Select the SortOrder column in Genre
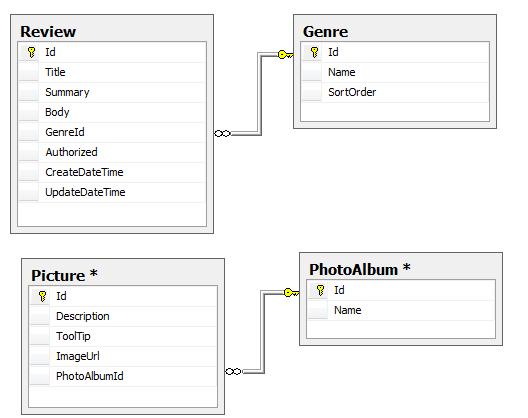The image size is (528, 418). click(395, 92)
